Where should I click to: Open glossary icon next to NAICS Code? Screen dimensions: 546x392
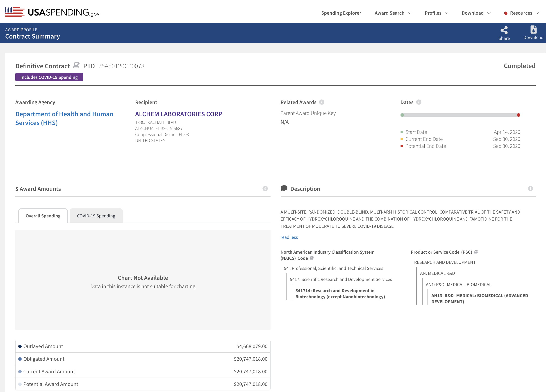point(312,258)
